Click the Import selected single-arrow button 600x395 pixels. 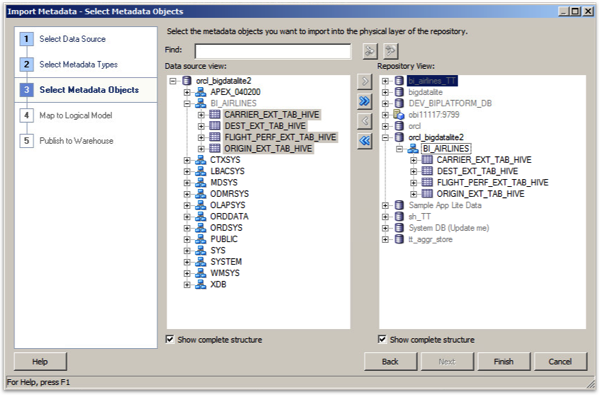(x=365, y=81)
